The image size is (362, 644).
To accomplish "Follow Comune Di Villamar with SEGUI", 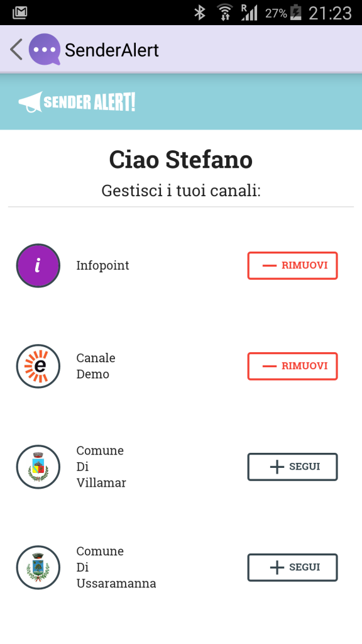I will 292,467.
